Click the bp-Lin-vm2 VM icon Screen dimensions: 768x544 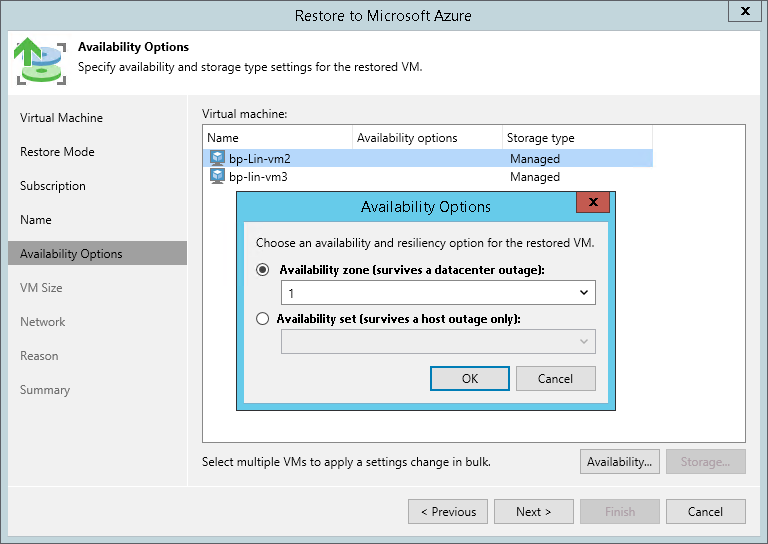pyautogui.click(x=217, y=158)
